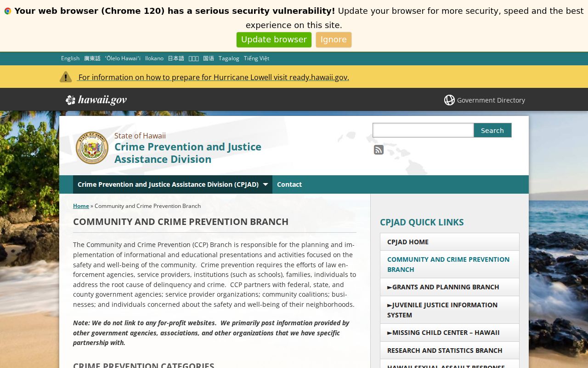Screen dimensions: 588x368
Task: Select Community and Crime Prevention Branch quick link
Action: click(449, 264)
